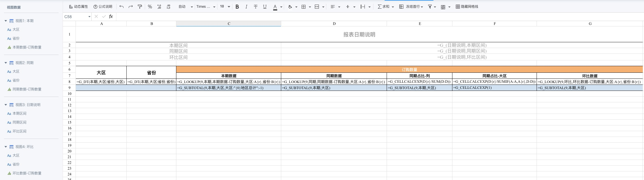The image size is (644, 180).
Task: Collapse the 视图3: 日期说明 tree node
Action: tap(6, 105)
